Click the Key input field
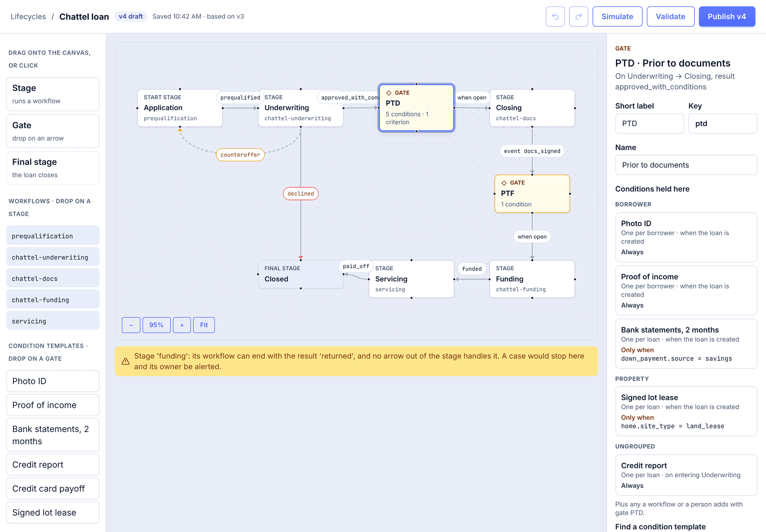This screenshot has width=766, height=532. 722,123
